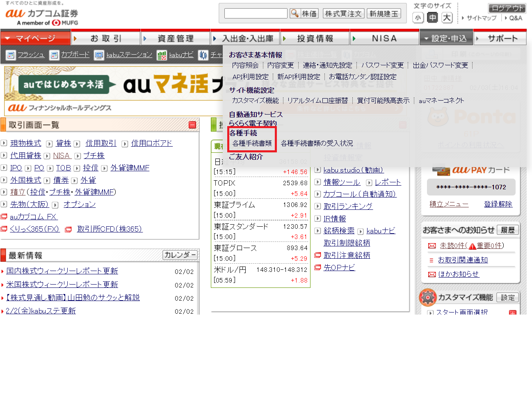
Task: Collapse the 取引画面一覧 panel
Action: (x=192, y=125)
